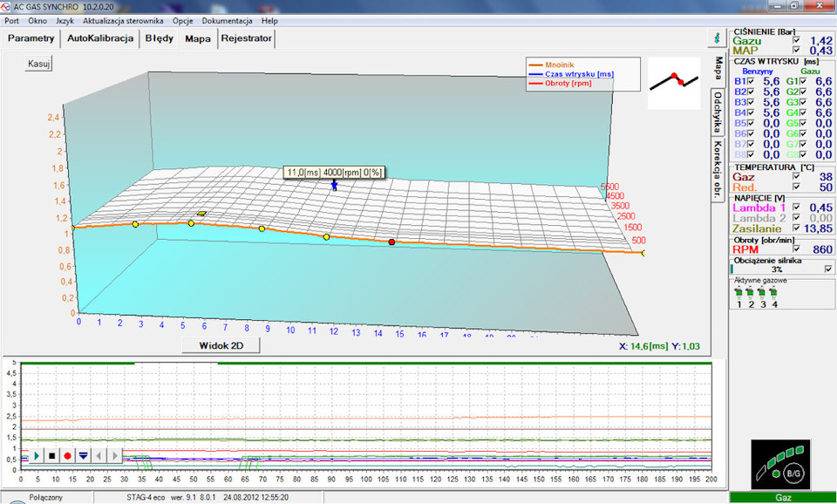Toggle the Obciążenie silnika checkbox
This screenshot has height=504, width=837.
tap(828, 269)
